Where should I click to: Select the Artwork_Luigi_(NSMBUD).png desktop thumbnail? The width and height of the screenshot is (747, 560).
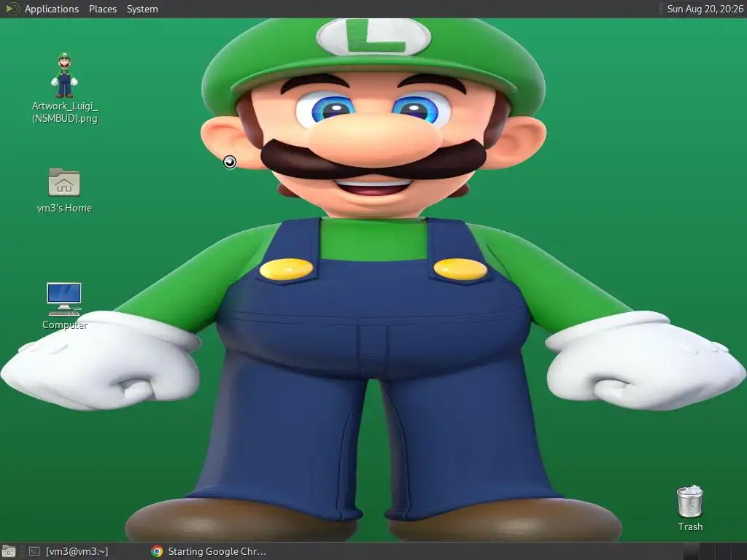pyautogui.click(x=64, y=75)
